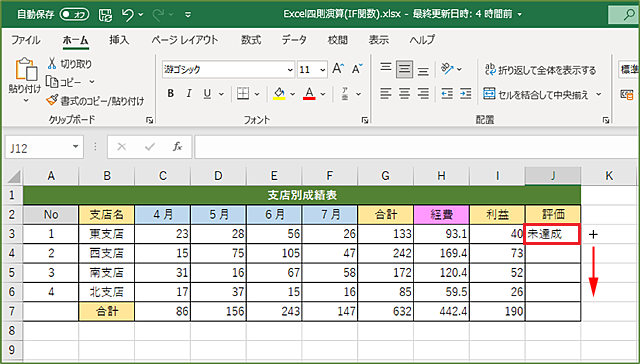Click the center align icon
Image resolution: width=640 pixels, height=364 pixels.
[404, 94]
